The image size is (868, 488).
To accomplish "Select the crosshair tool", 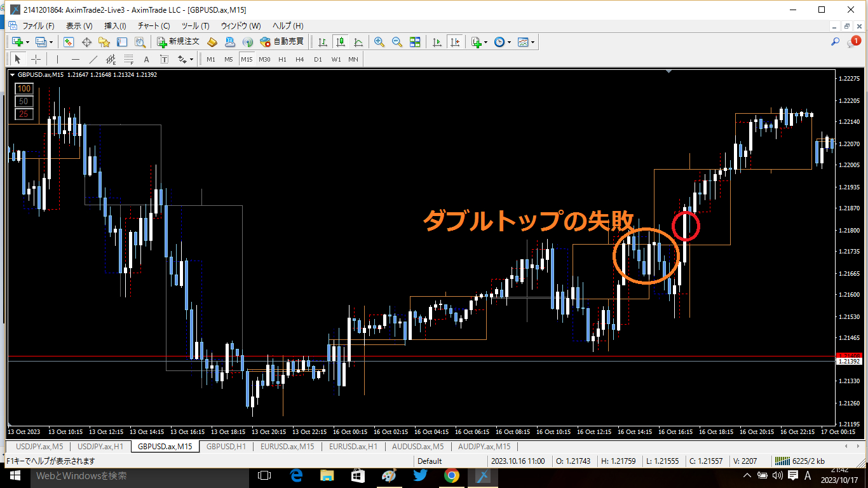I will [x=36, y=59].
